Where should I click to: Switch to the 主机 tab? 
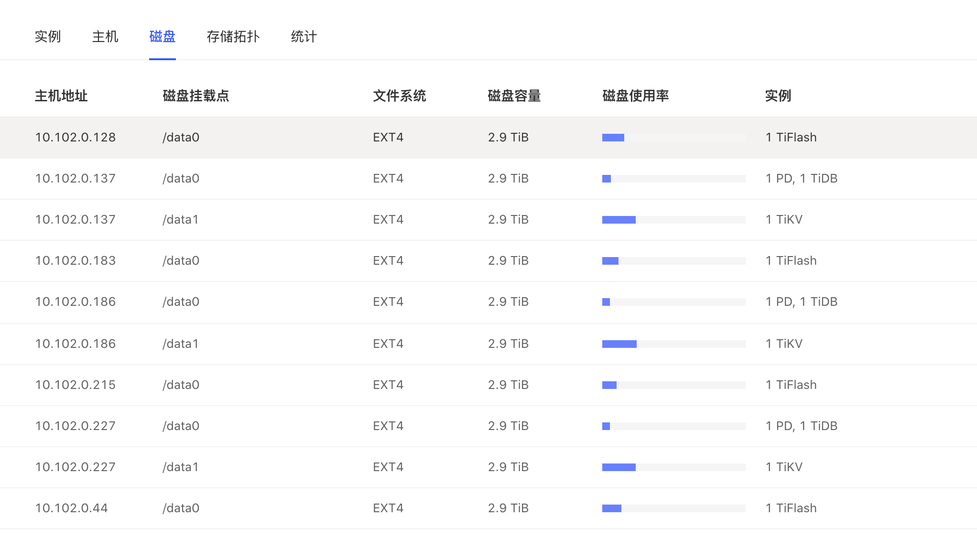(x=105, y=36)
